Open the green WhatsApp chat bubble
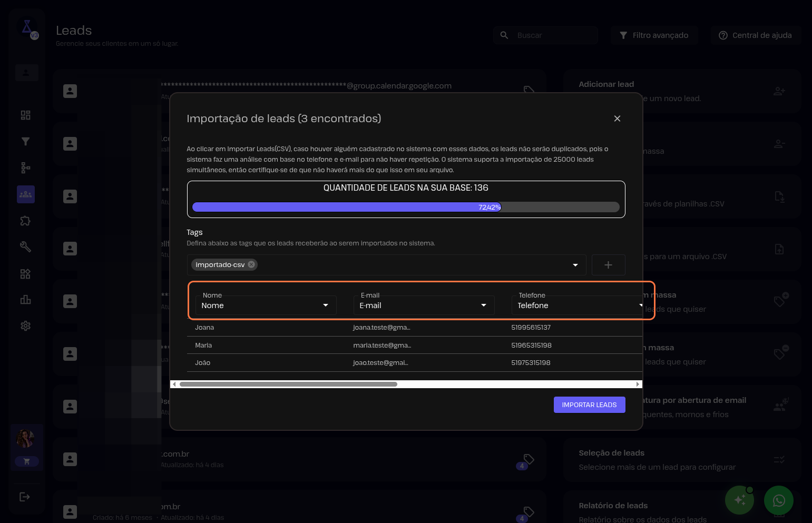The width and height of the screenshot is (812, 523). pyautogui.click(x=778, y=500)
